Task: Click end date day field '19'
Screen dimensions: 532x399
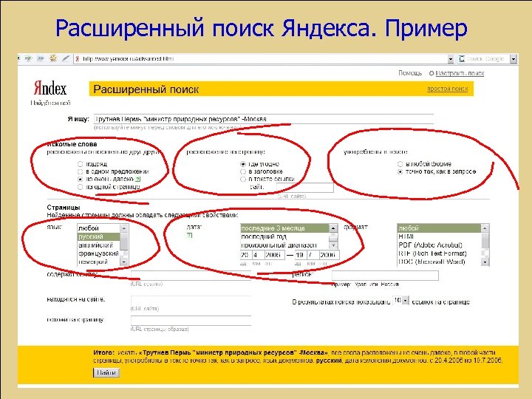Action: (300, 254)
